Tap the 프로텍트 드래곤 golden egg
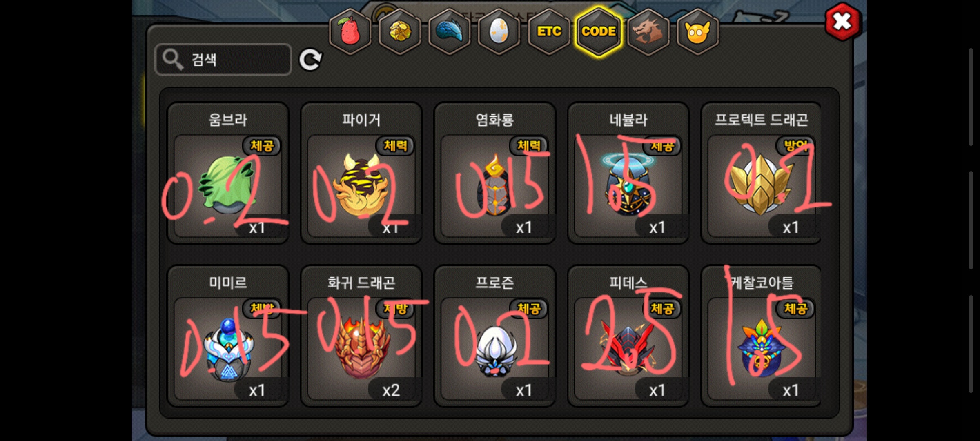 click(x=761, y=173)
